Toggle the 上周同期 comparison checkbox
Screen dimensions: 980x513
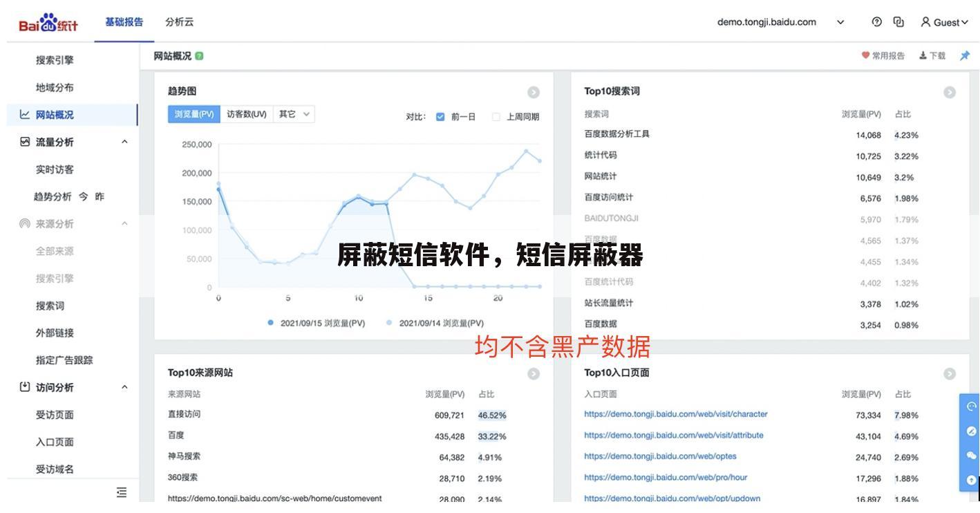pos(496,117)
